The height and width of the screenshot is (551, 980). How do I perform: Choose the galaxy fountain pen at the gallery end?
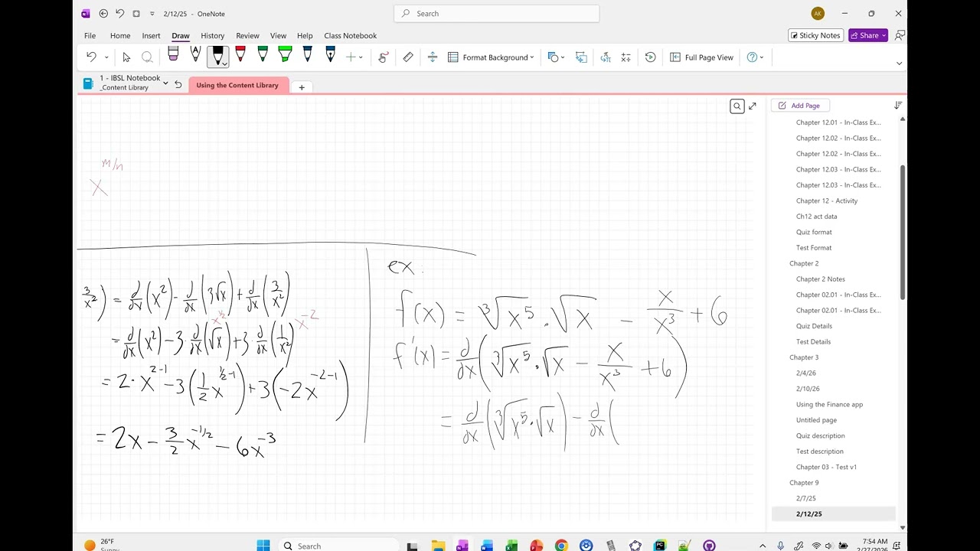[330, 55]
